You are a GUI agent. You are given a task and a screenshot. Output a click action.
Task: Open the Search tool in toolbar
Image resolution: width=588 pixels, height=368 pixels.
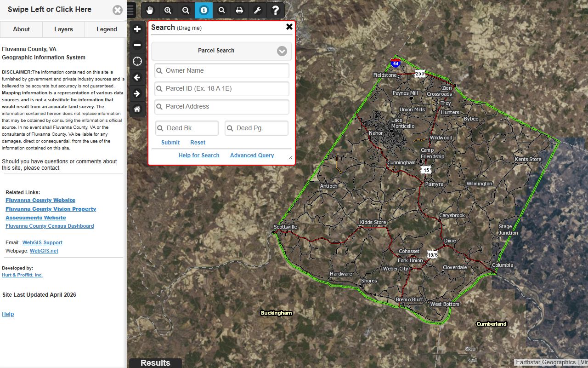point(221,10)
